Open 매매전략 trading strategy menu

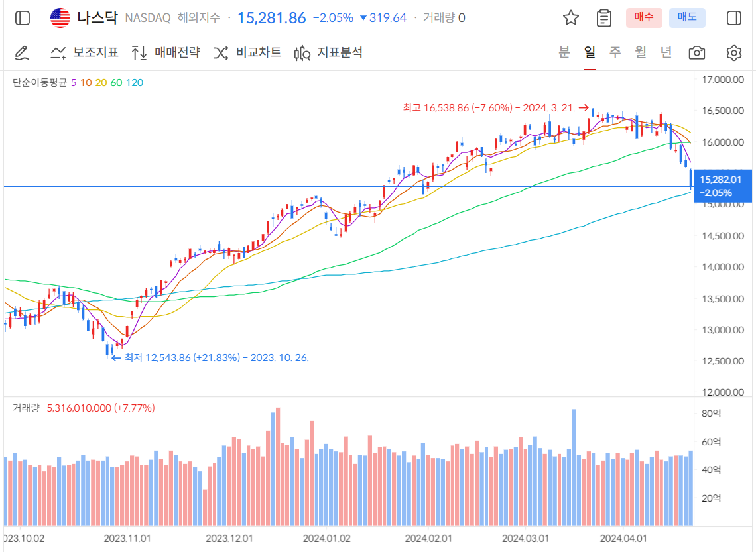pos(165,52)
